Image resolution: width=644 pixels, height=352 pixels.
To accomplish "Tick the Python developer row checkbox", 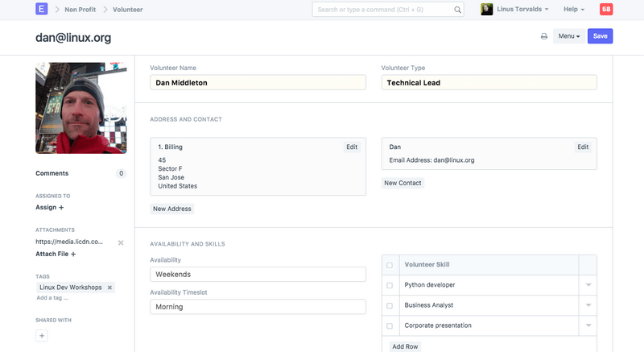I will click(x=390, y=285).
